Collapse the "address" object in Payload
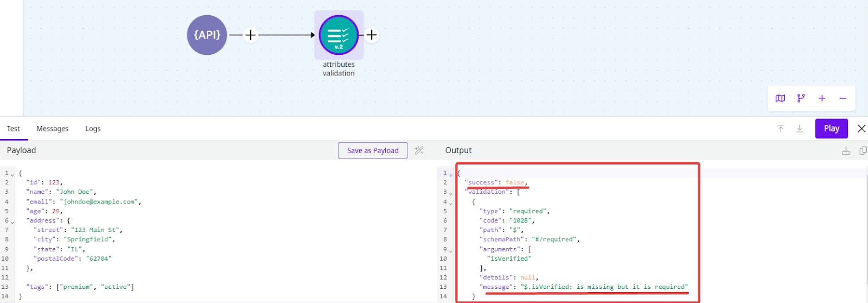This screenshot has width=868, height=303. tap(12, 222)
